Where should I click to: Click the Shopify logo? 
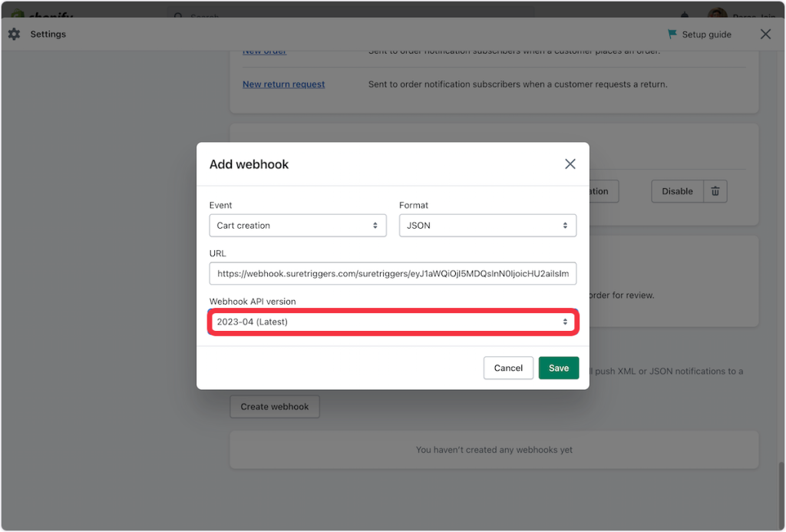point(38,15)
